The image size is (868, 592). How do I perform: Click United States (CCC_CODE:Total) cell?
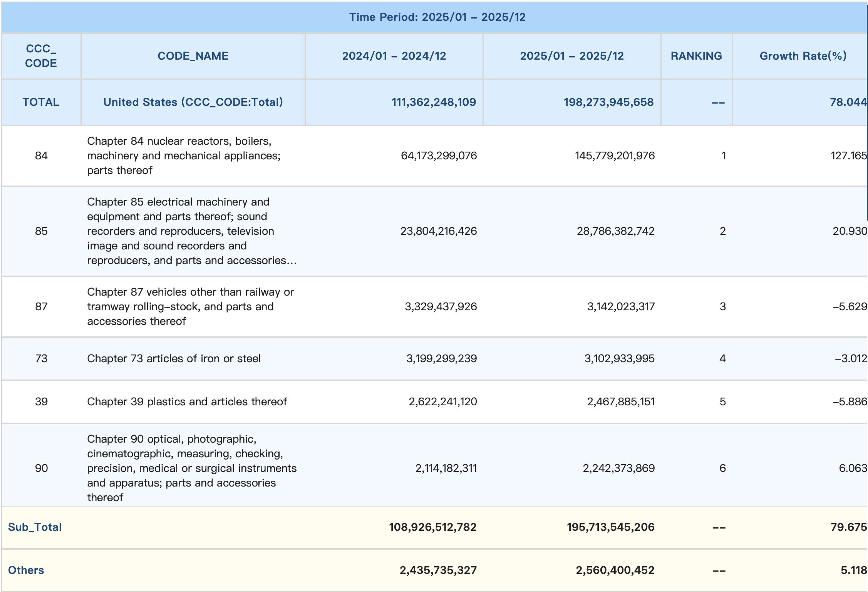coord(193,102)
